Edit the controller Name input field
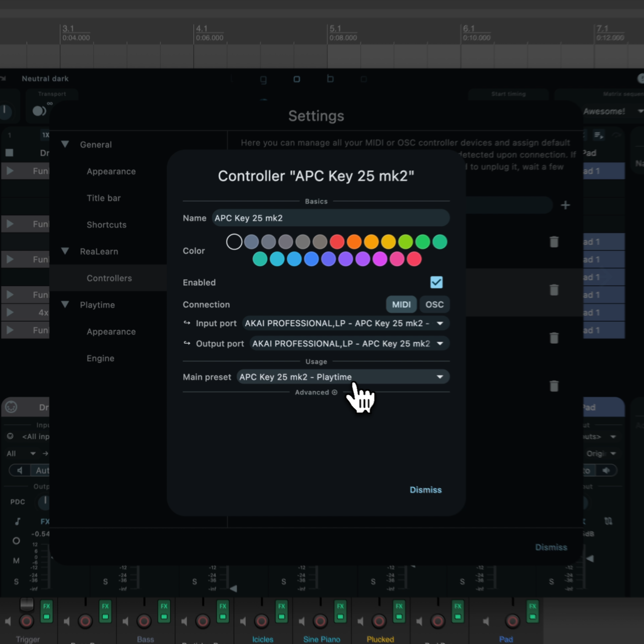This screenshot has width=644, height=644. point(329,218)
